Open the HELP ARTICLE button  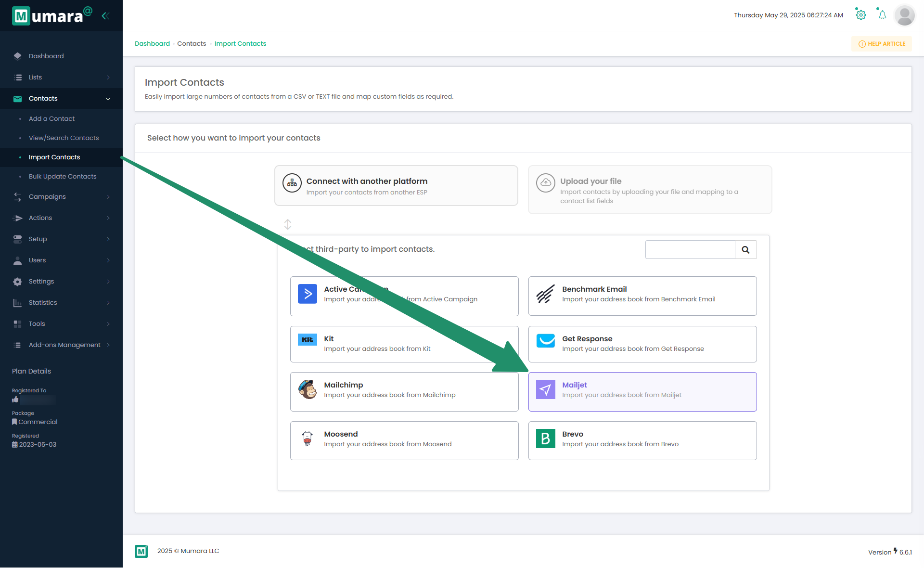point(882,44)
